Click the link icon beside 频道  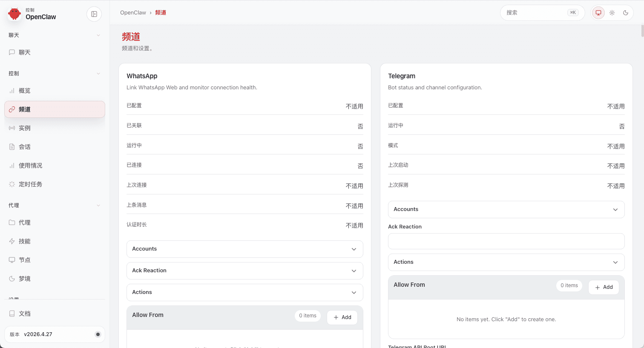point(12,109)
